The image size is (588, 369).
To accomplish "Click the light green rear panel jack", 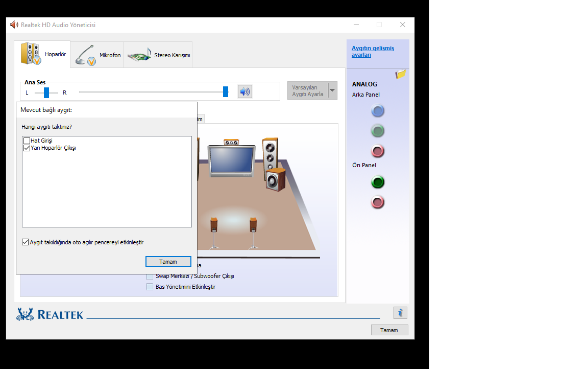I will [x=378, y=131].
